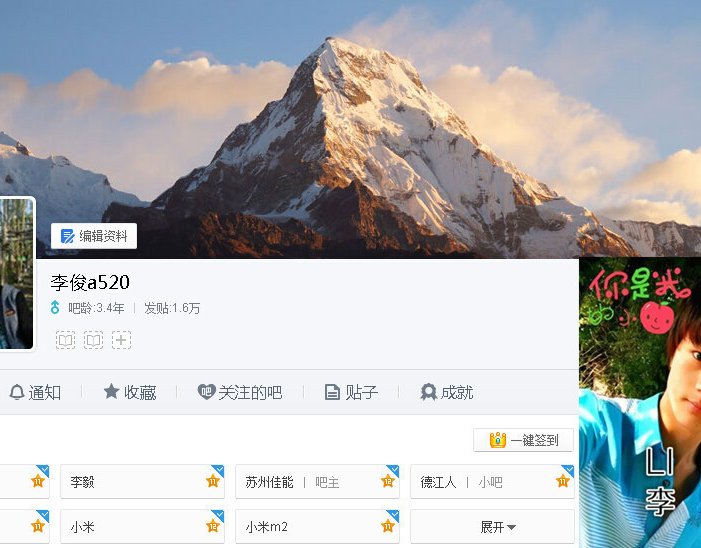Open the 收藏 favorites tab
Image resolution: width=701 pixels, height=548 pixels.
click(x=130, y=392)
